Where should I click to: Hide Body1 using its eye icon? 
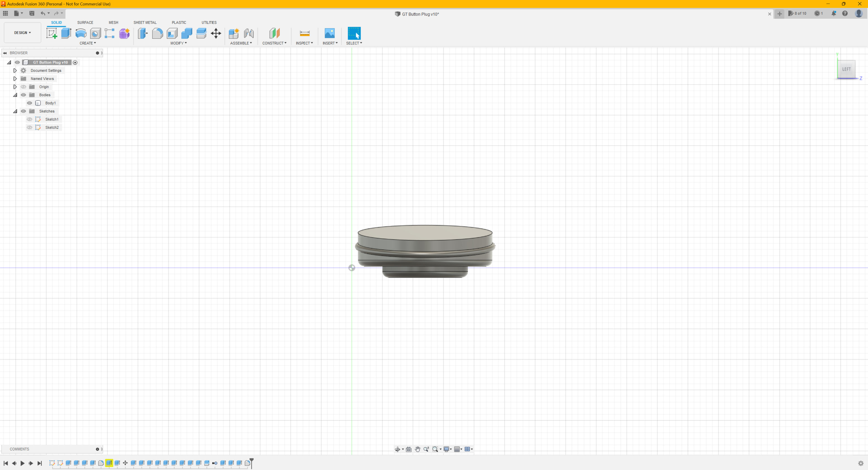[30, 103]
